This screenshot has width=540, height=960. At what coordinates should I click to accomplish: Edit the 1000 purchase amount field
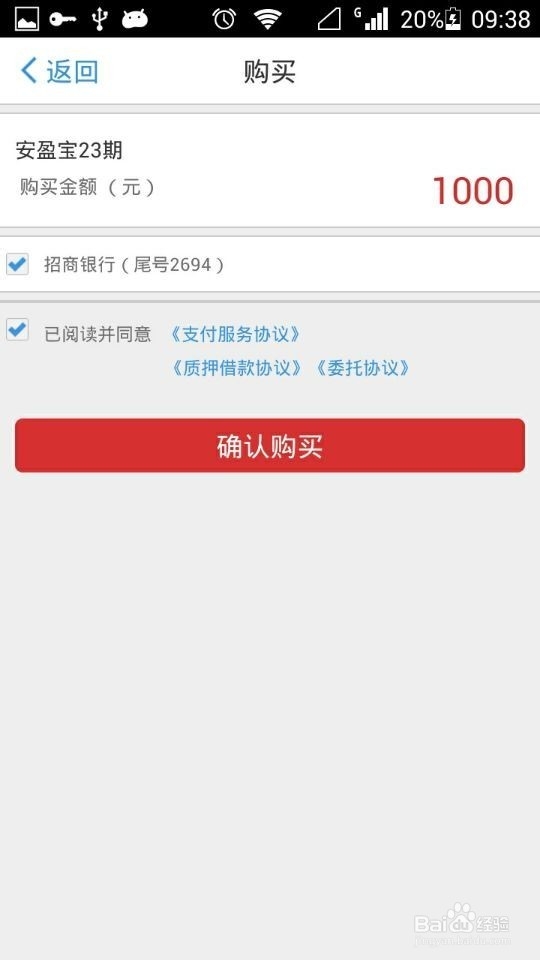(473, 190)
